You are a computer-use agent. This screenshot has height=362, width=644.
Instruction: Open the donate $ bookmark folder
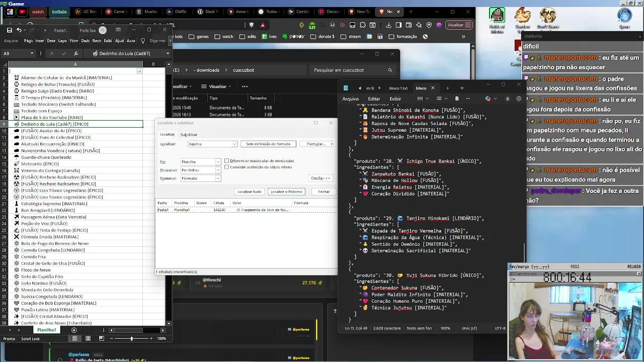[323, 36]
